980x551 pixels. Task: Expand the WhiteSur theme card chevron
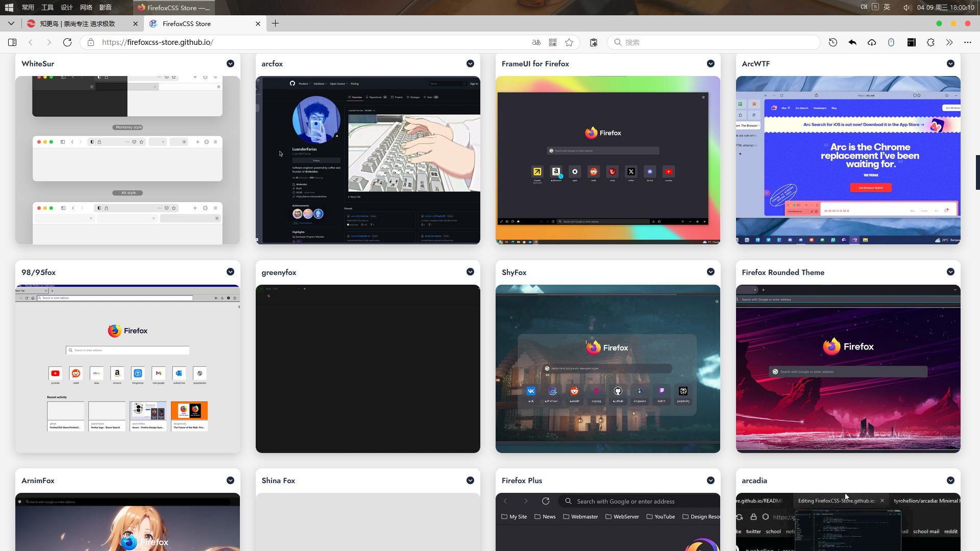coord(230,64)
